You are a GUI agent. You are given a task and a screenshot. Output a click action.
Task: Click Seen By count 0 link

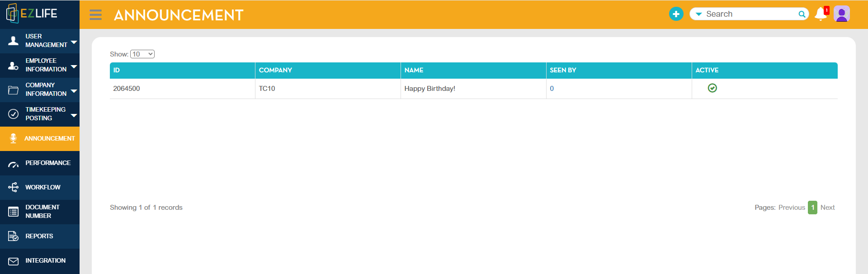(x=552, y=89)
